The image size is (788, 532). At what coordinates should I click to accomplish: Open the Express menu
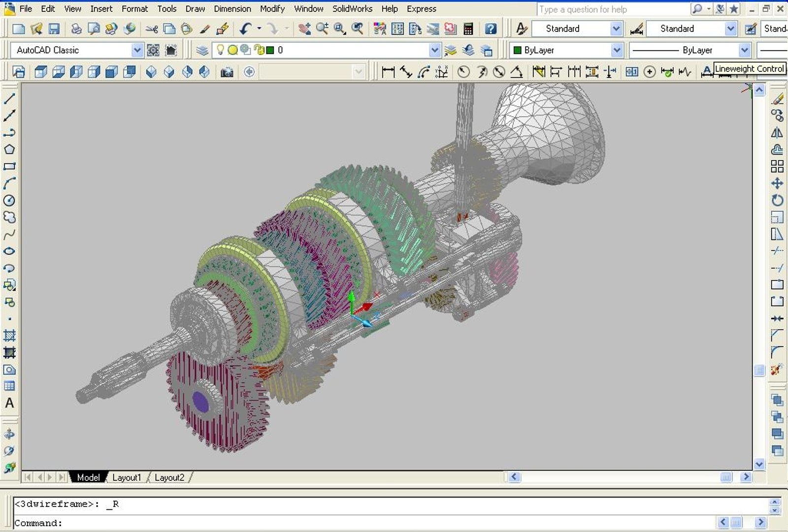click(x=422, y=9)
